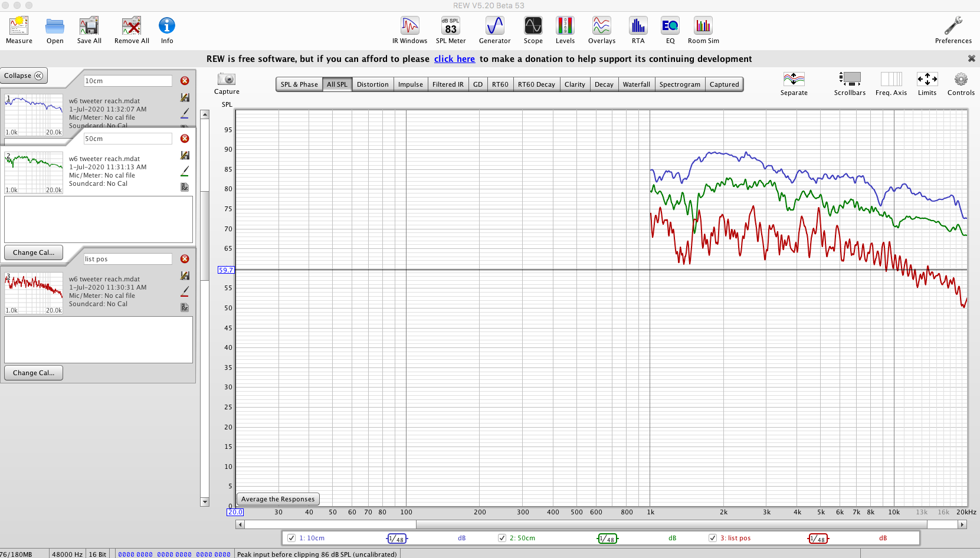Click the 50cm measurement name field
This screenshot has height=558, width=980.
pyautogui.click(x=127, y=139)
